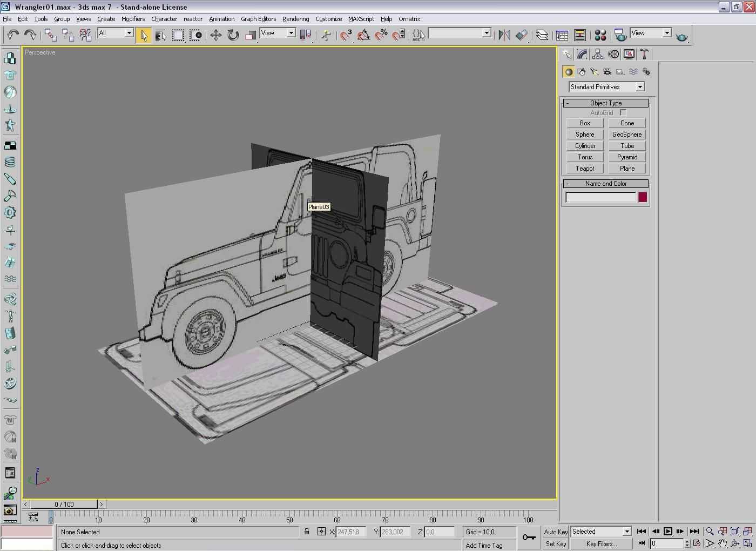The width and height of the screenshot is (756, 551).
Task: Click the GeoSphere primitive button
Action: coord(627,135)
